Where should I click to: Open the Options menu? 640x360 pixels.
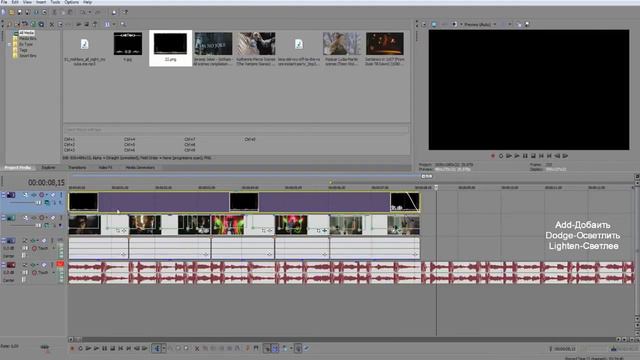pos(71,2)
